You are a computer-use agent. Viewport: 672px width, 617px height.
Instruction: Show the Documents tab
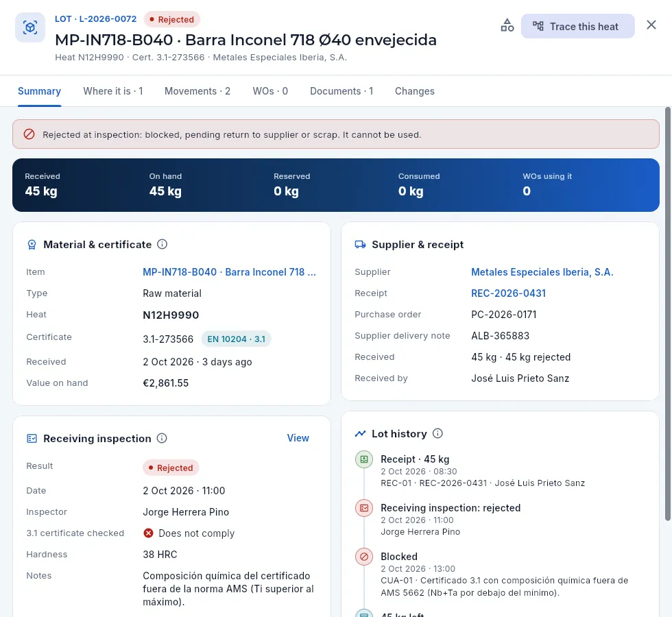click(341, 91)
